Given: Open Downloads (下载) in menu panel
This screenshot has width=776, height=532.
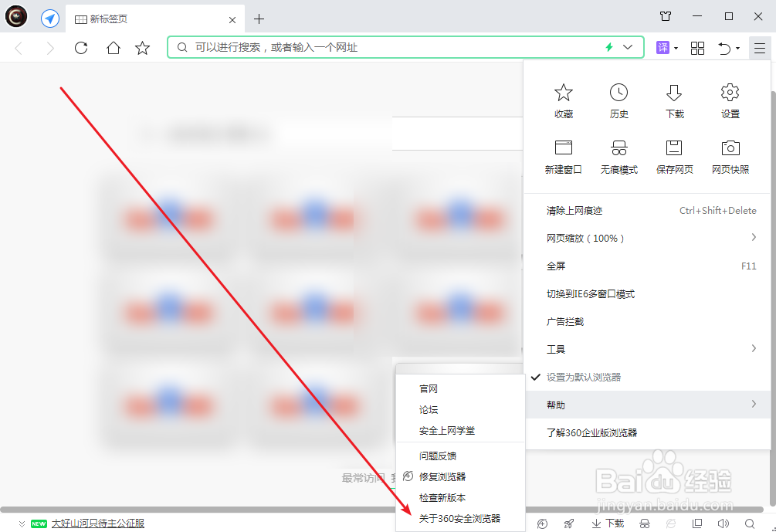Looking at the screenshot, I should [x=674, y=101].
